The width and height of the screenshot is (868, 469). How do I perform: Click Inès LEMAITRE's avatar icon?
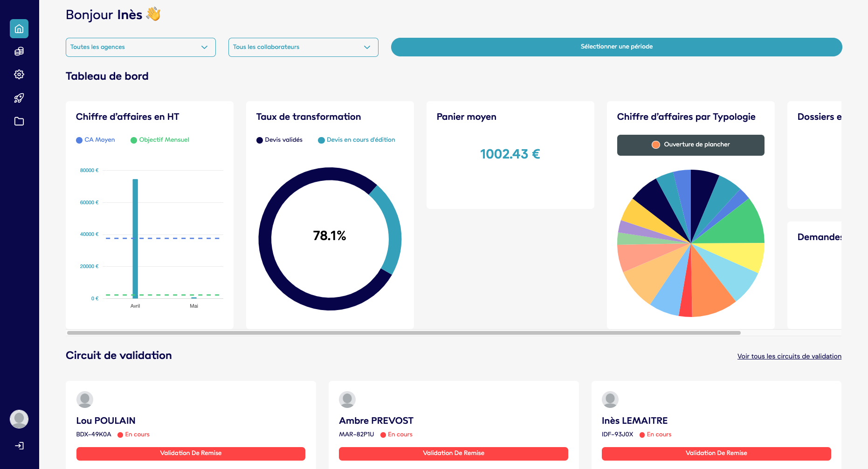pos(610,400)
